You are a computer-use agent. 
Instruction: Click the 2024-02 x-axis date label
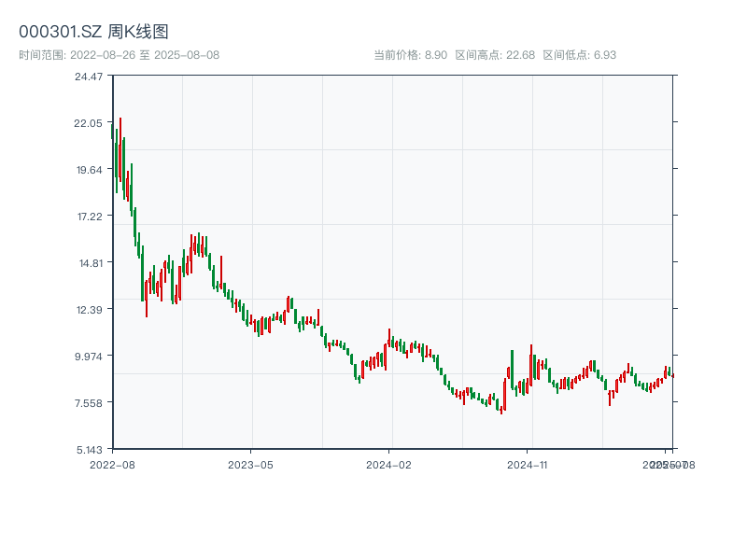389,464
